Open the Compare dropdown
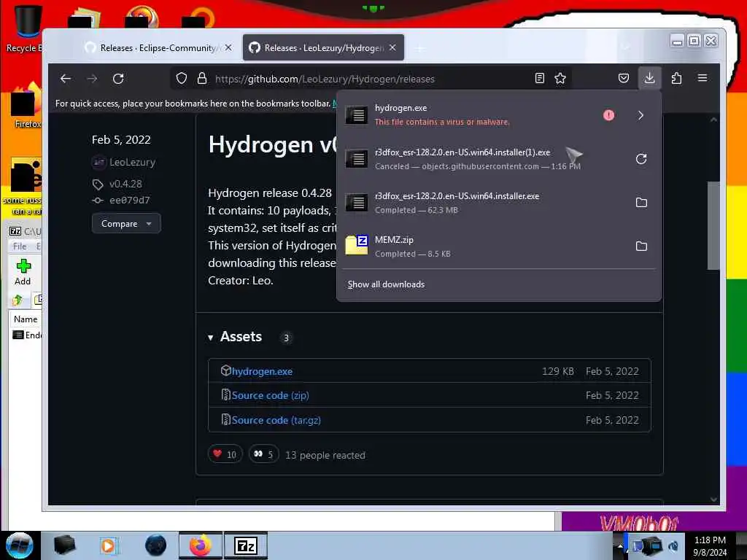Screen dimensions: 747x560 (x=126, y=223)
